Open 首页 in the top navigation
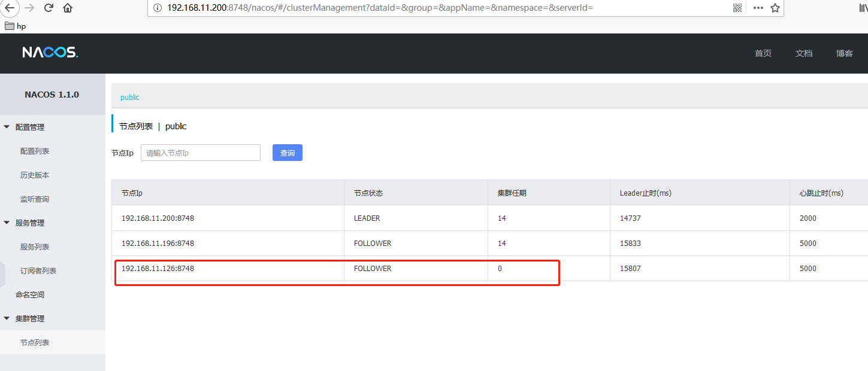This screenshot has width=868, height=371. click(763, 53)
